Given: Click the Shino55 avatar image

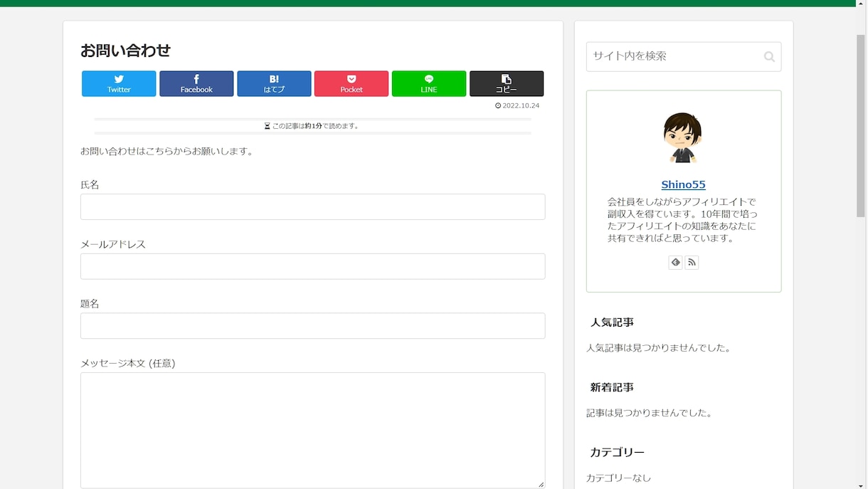Looking at the screenshot, I should coord(683,137).
